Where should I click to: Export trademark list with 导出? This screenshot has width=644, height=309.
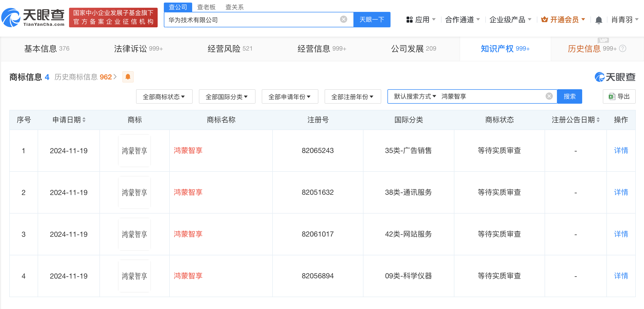click(x=619, y=96)
